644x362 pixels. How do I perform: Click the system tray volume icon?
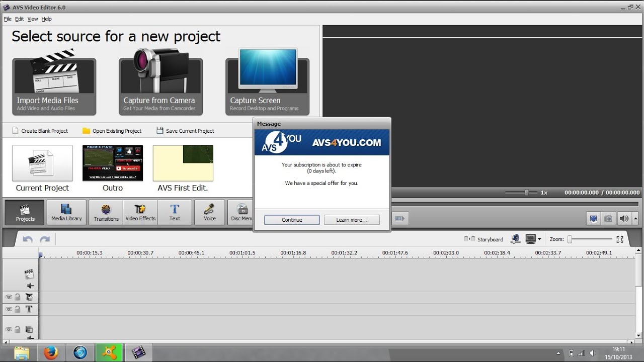coord(593,353)
